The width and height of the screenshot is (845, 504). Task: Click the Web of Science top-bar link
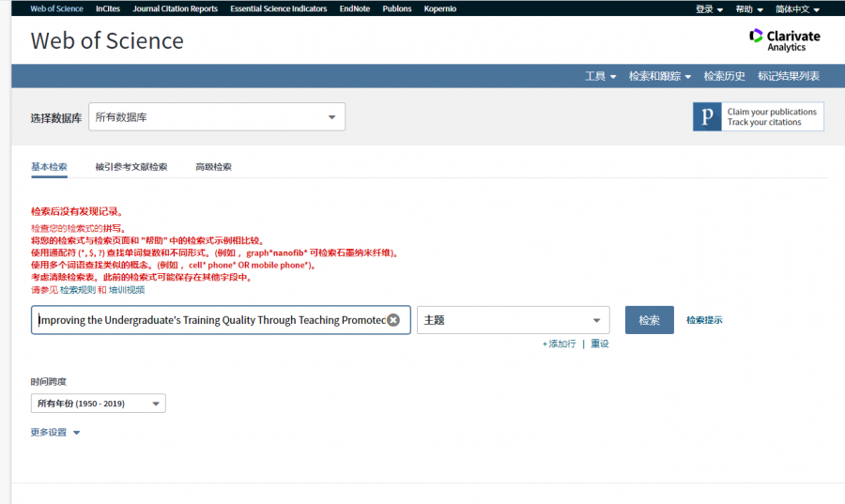56,8
